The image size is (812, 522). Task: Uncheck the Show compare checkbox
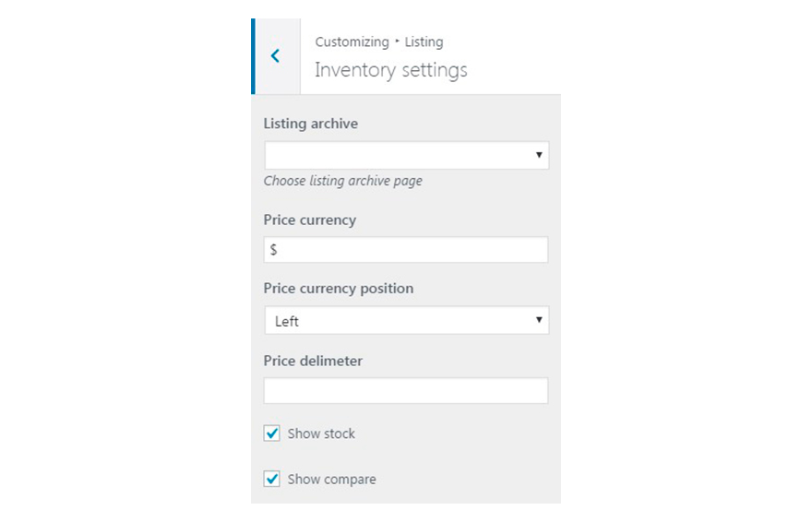pos(272,480)
